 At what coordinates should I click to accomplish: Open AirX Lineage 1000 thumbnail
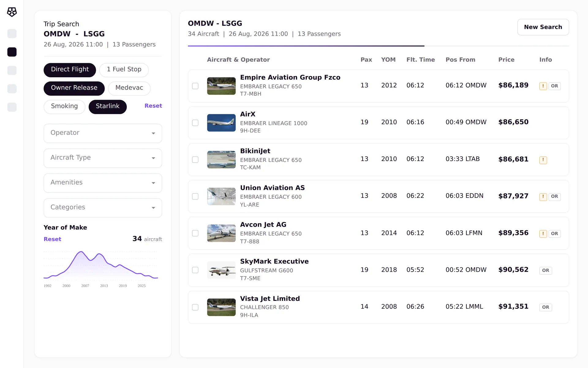tap(221, 123)
